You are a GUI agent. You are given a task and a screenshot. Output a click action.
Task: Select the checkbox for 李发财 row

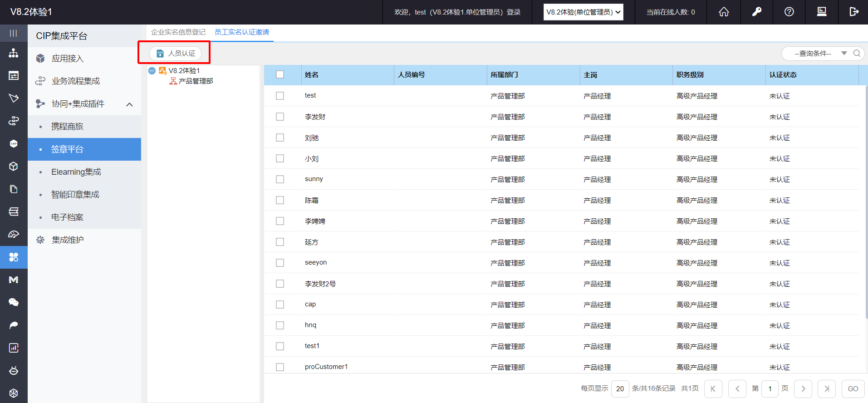point(280,117)
